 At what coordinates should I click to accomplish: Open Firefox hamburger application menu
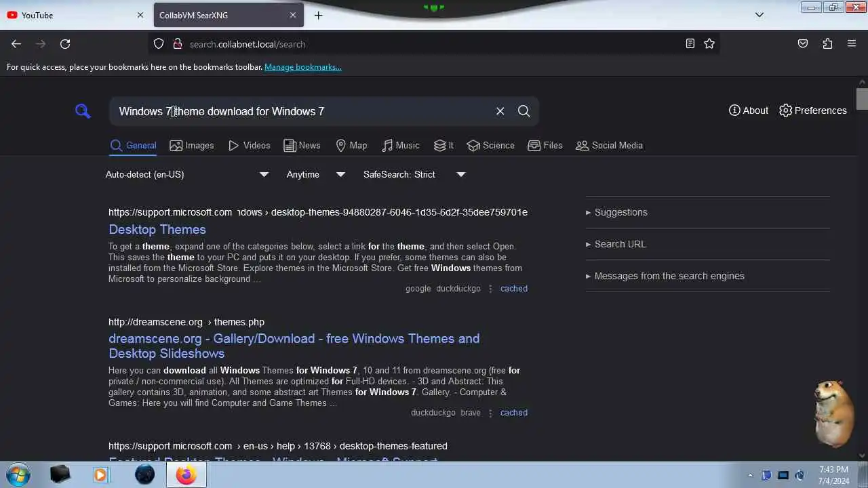point(852,44)
